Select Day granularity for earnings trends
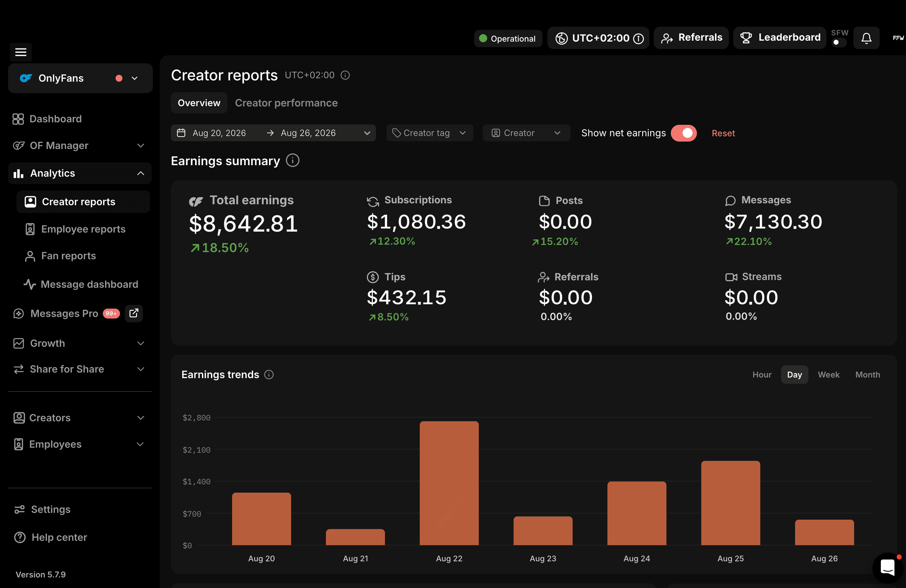 click(x=794, y=375)
